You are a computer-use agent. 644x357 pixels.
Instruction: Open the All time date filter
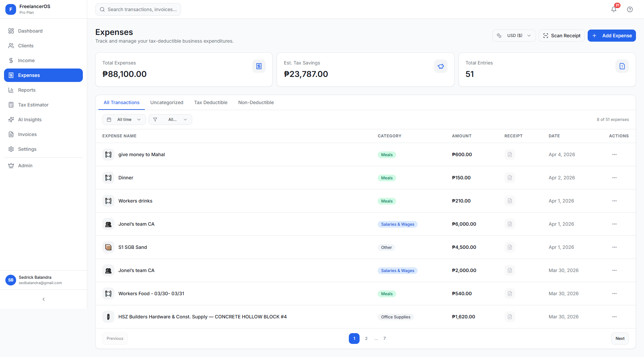[x=124, y=120]
